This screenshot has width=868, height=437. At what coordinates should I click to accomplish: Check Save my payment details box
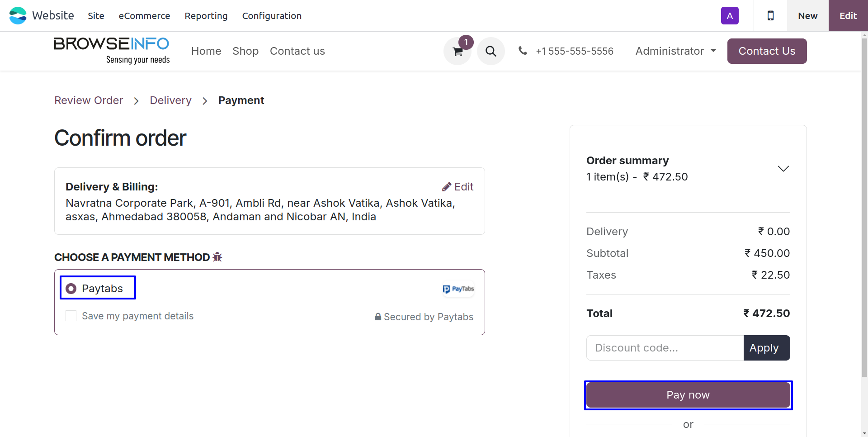click(x=71, y=316)
